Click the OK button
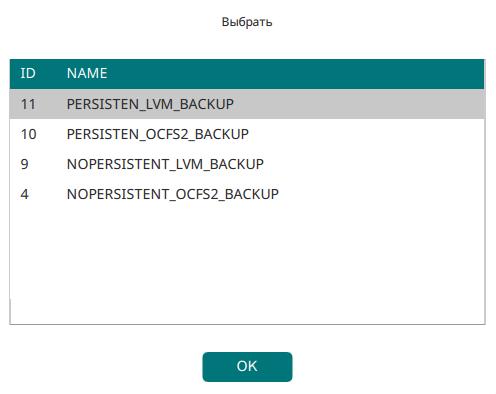The image size is (496, 394). (247, 367)
